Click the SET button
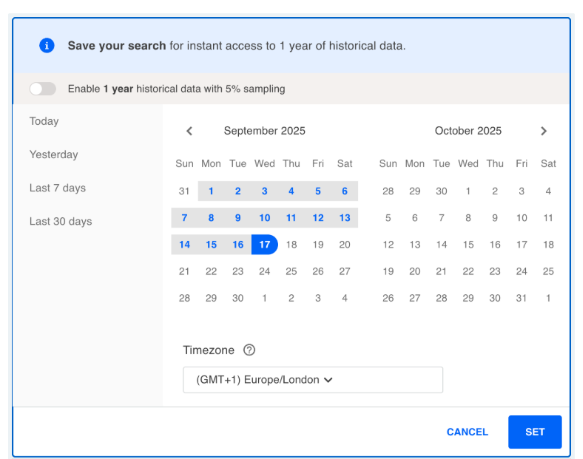The image size is (583, 459). pyautogui.click(x=535, y=432)
